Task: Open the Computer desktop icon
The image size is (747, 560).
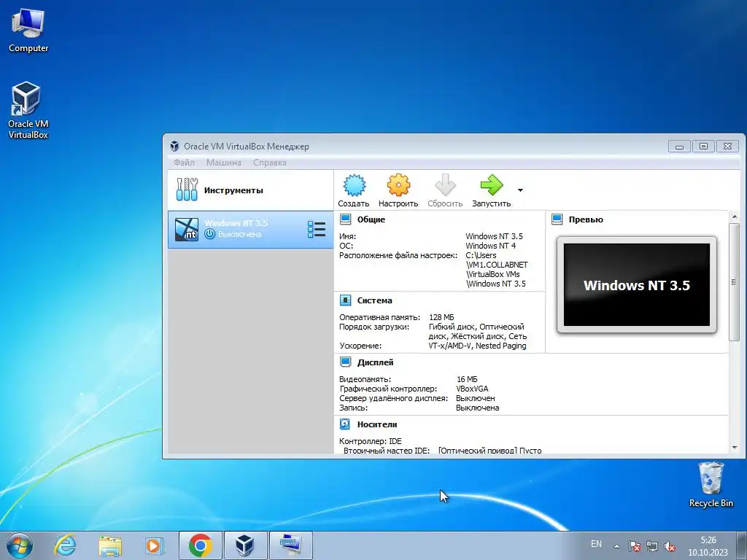Action: [x=28, y=31]
